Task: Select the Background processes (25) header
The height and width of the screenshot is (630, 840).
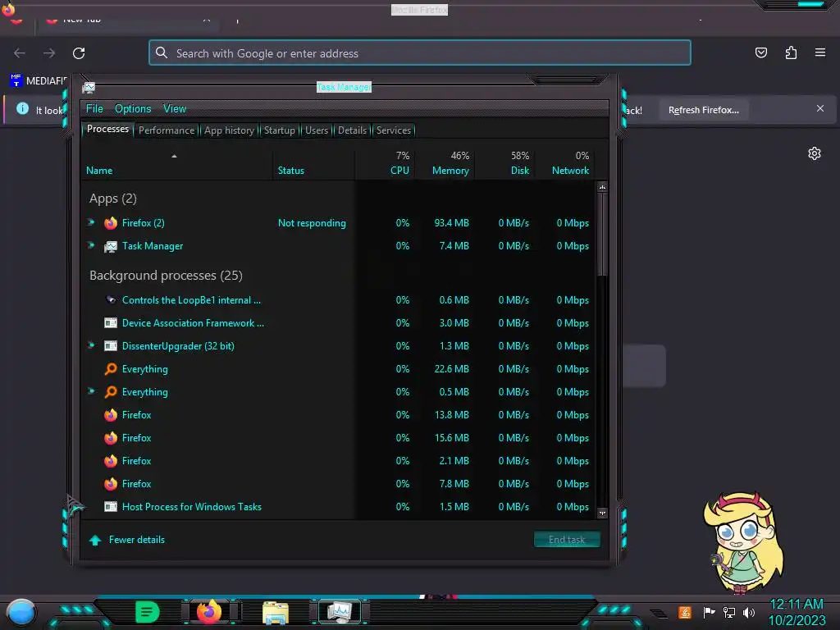Action: 166,276
